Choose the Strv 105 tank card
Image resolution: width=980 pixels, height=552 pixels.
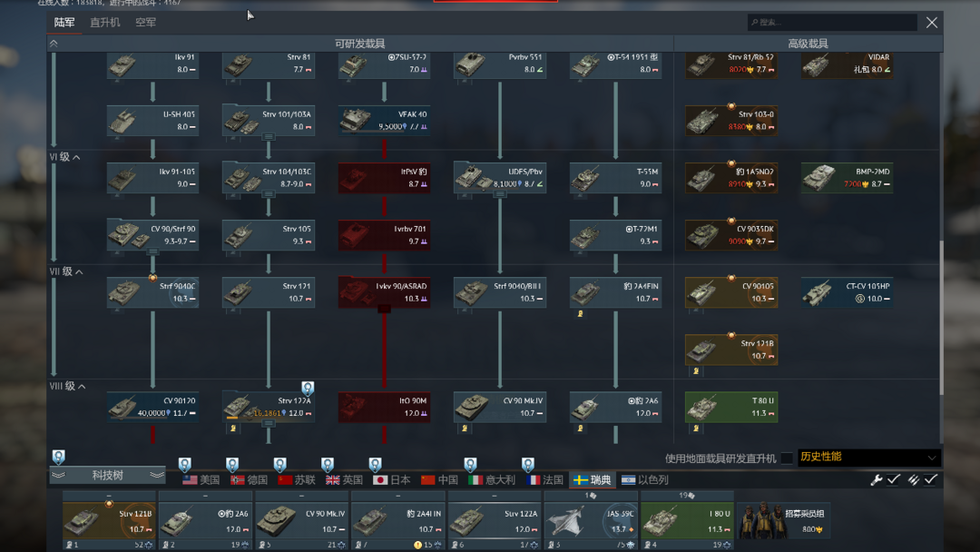click(x=269, y=236)
